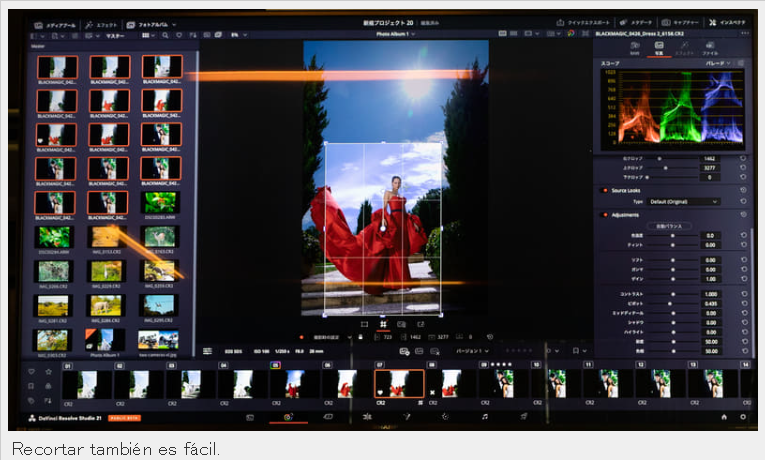Click the inspector three-dots options menu
This screenshot has height=460, width=765.
(745, 33)
